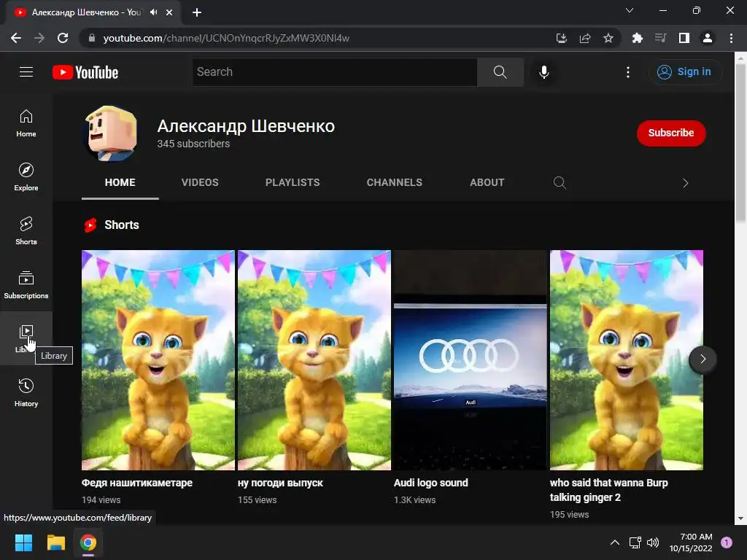Screen dimensions: 747x560
Task: Click browser forward arrow
Action: pyautogui.click(x=39, y=38)
